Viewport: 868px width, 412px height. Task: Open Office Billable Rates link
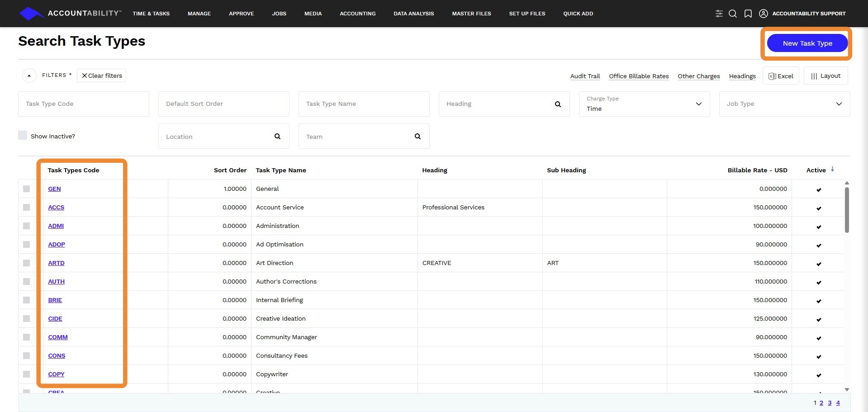[639, 76]
